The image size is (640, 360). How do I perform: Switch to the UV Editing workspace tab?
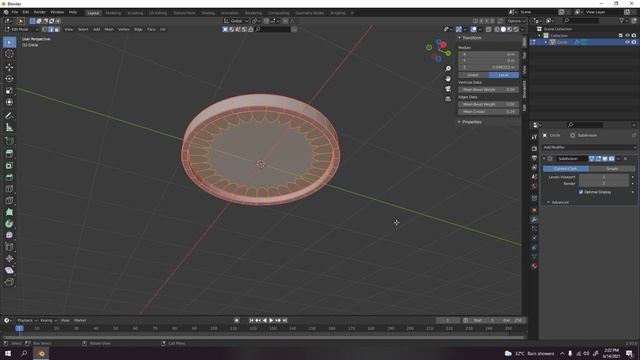158,13
